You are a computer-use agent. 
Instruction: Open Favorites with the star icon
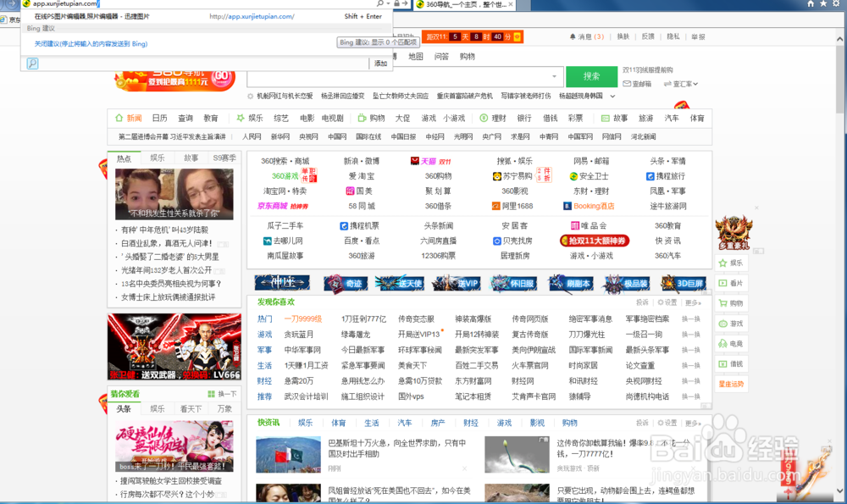pyautogui.click(x=823, y=3)
